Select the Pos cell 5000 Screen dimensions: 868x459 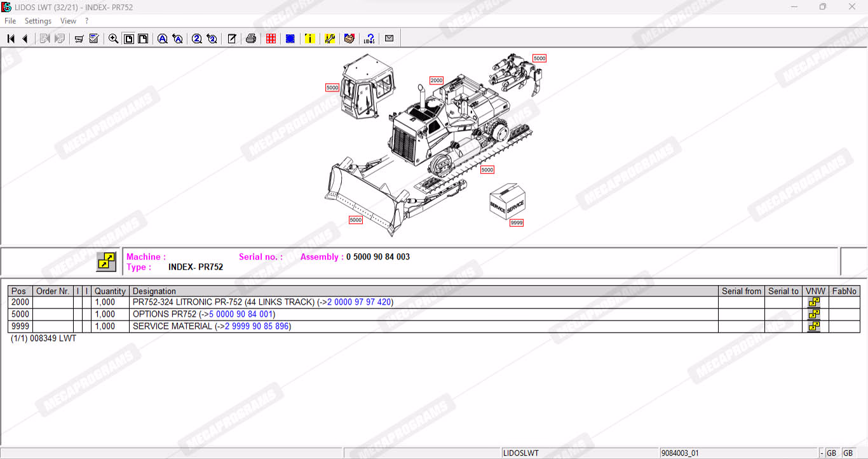(20, 314)
